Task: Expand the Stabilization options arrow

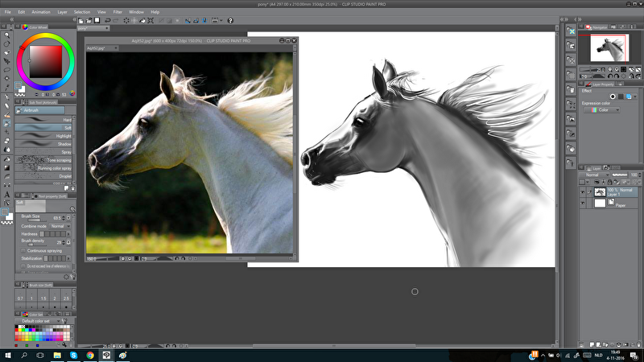Action: point(68,258)
